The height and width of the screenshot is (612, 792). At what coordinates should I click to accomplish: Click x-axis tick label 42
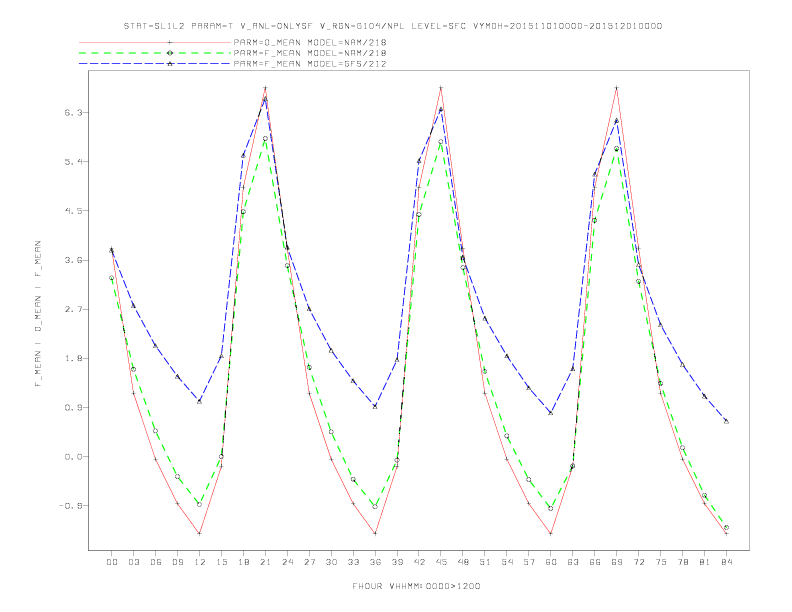point(419,562)
